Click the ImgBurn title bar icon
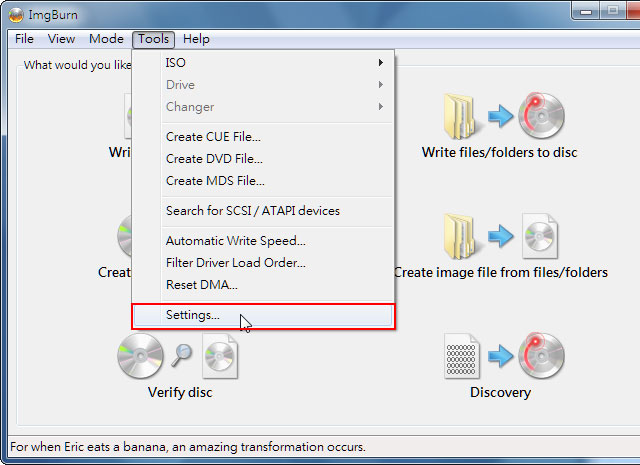This screenshot has width=640, height=465. (x=16, y=15)
